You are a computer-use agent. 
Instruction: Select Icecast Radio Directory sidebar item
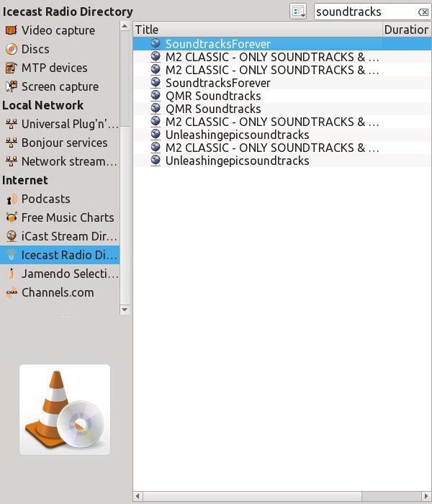[x=60, y=255]
